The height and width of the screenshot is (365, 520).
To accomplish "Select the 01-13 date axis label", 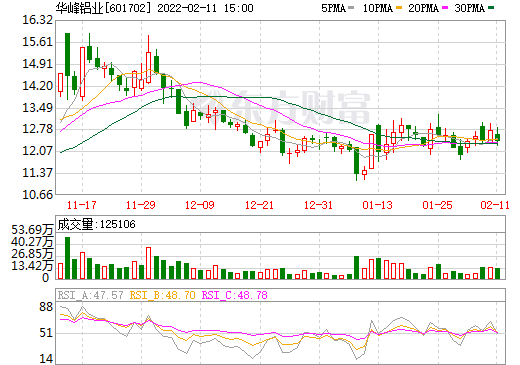I will pyautogui.click(x=378, y=205).
